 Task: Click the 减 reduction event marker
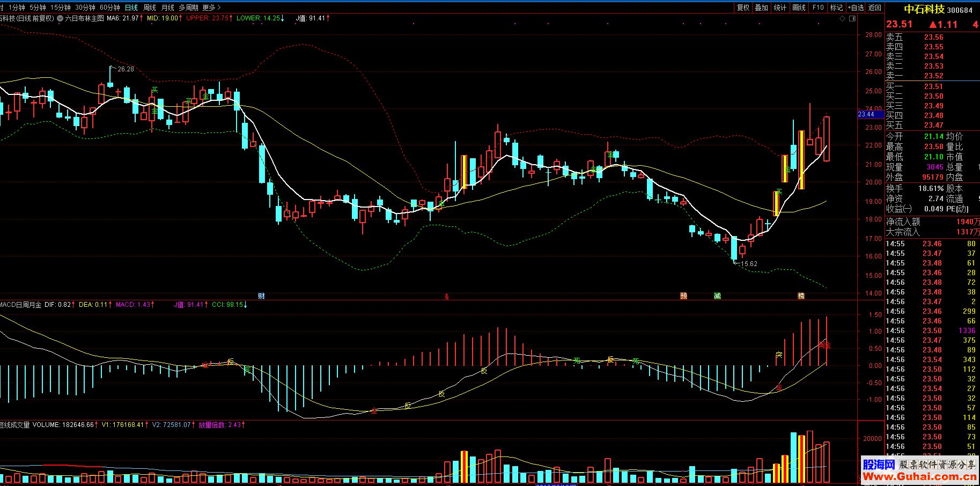point(717,296)
